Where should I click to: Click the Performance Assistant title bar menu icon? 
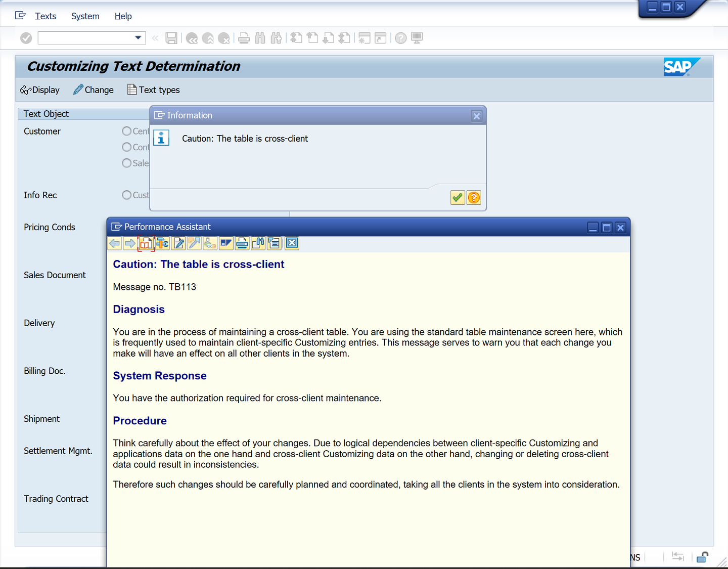tap(117, 227)
